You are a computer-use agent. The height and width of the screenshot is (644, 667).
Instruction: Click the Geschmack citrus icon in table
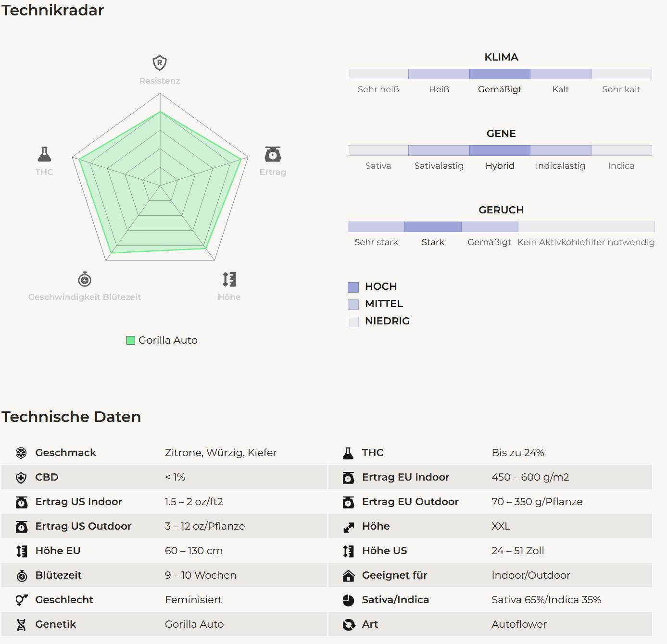[21, 453]
